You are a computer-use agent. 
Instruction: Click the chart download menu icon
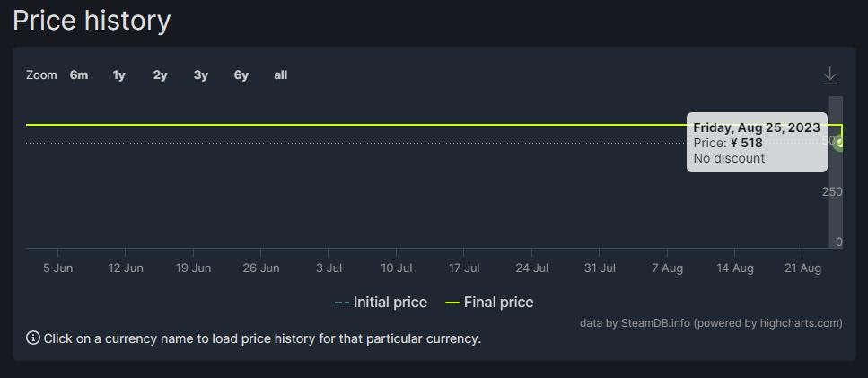[829, 75]
